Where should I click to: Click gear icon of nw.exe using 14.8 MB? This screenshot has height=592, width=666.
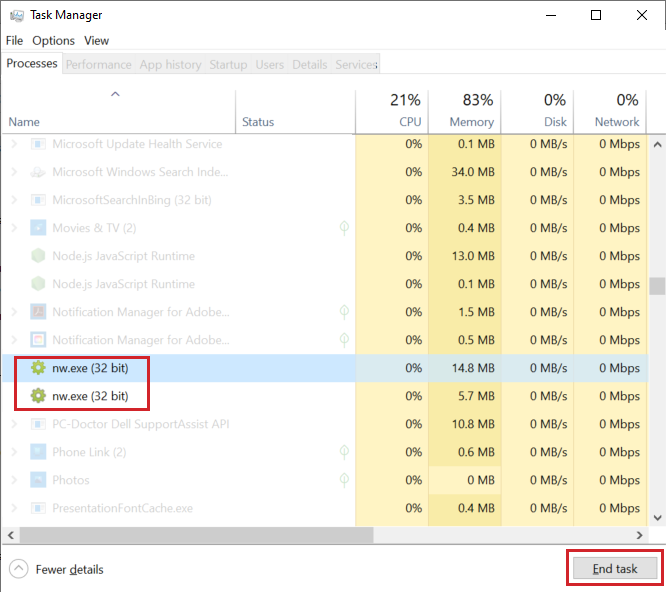pos(38,368)
